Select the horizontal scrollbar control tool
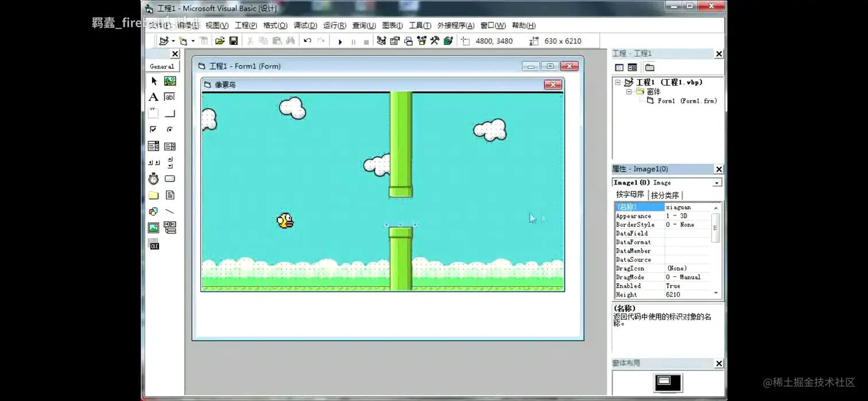Image resolution: width=868 pixels, height=401 pixels. (154, 163)
